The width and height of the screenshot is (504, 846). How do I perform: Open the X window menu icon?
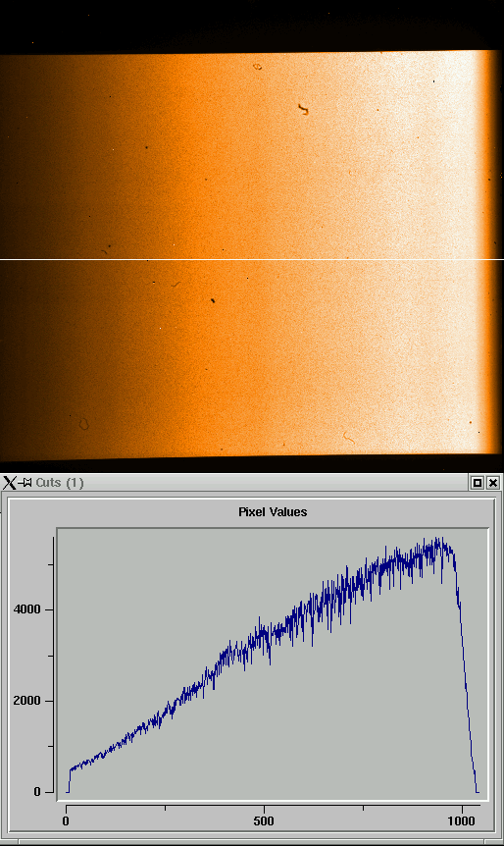tap(9, 482)
